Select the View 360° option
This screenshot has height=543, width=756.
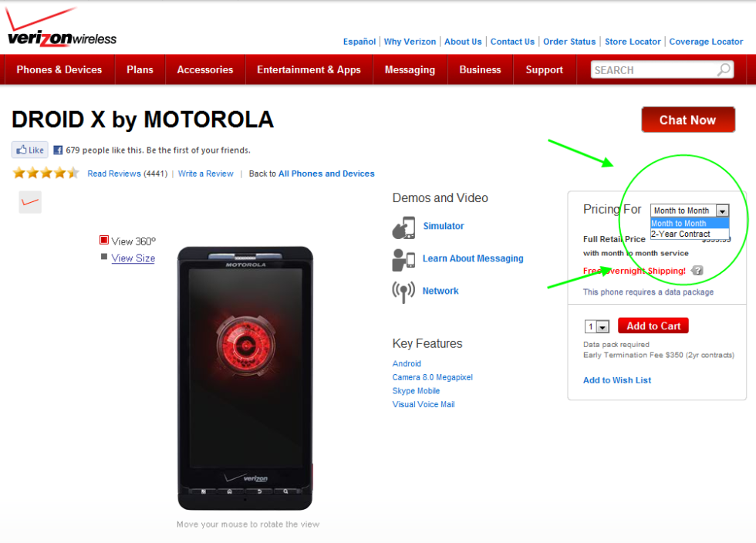tap(128, 241)
